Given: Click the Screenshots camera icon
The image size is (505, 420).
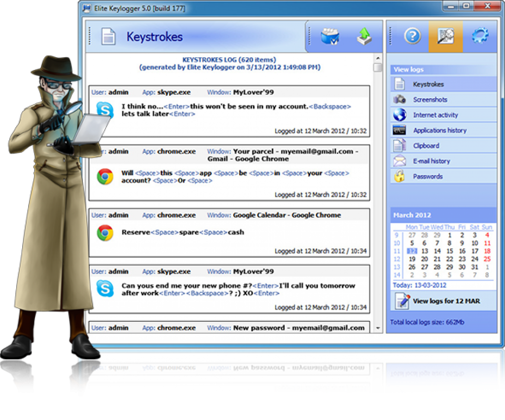Looking at the screenshot, I should [x=399, y=99].
